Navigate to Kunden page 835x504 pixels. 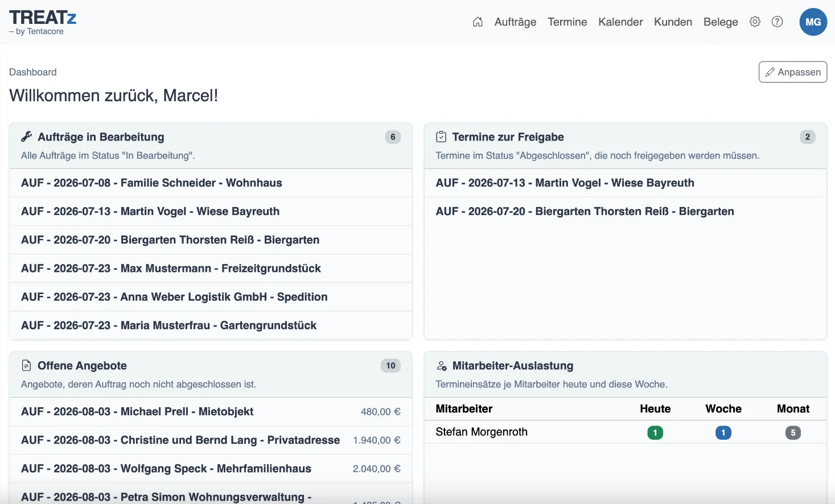[673, 22]
